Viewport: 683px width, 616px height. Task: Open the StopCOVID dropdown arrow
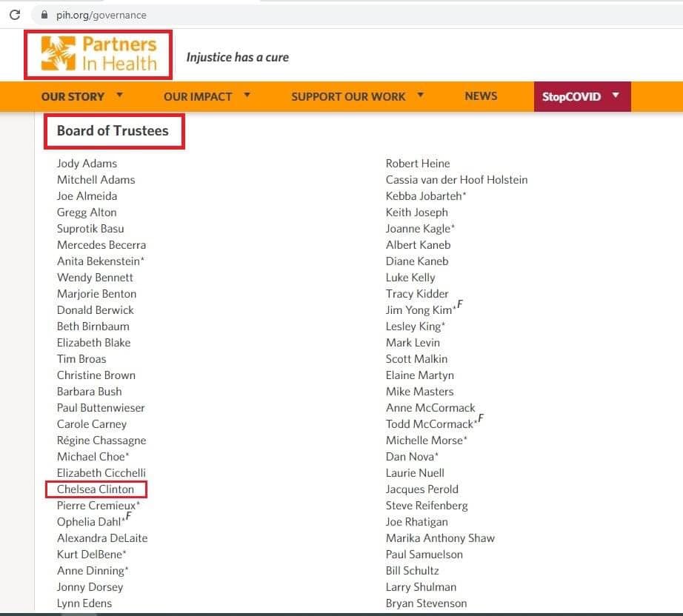(616, 96)
